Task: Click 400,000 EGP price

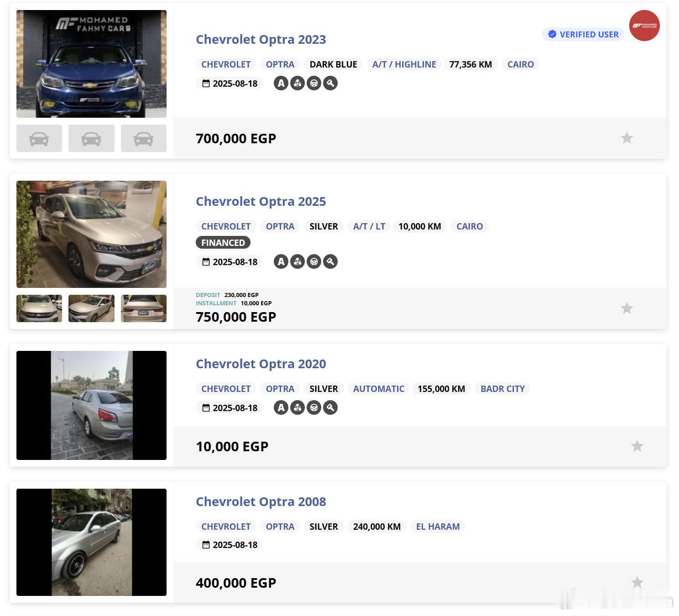Action: tap(236, 583)
